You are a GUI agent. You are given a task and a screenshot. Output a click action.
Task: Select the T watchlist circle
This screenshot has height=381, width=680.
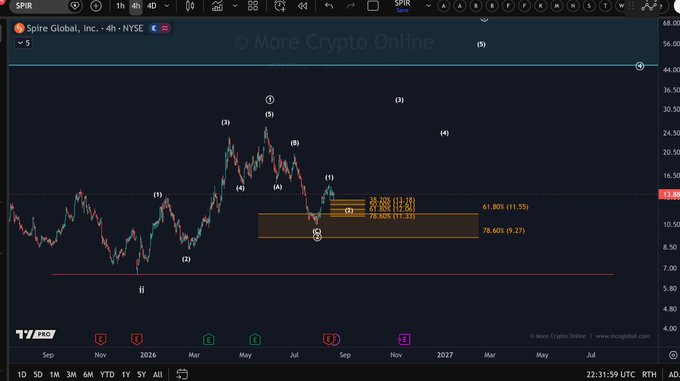605,6
